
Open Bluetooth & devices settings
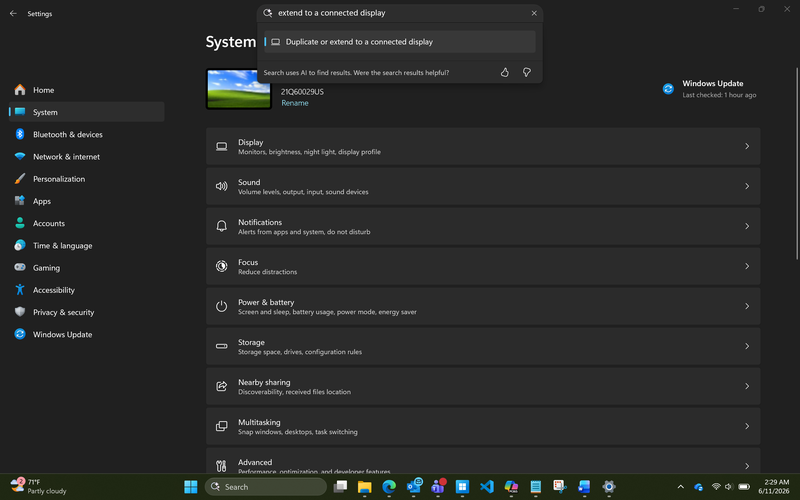(x=87, y=134)
